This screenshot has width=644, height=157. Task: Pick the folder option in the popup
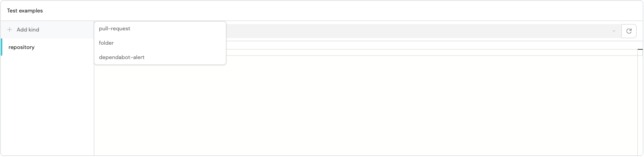[106, 43]
